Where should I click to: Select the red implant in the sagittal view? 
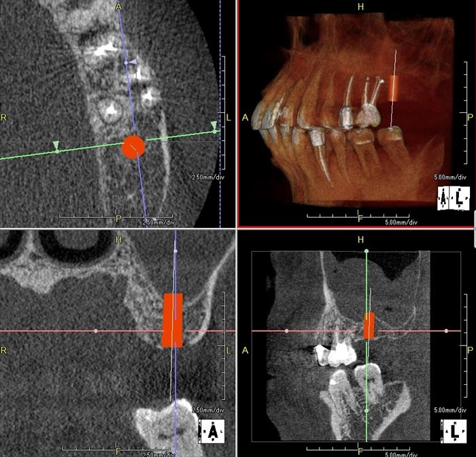369,326
